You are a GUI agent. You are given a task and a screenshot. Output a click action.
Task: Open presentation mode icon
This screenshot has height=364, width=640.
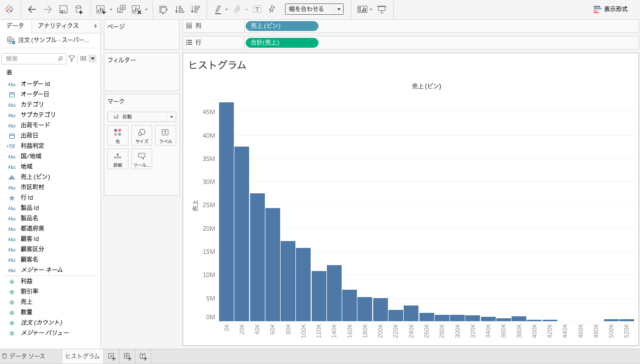pyautogui.click(x=382, y=9)
